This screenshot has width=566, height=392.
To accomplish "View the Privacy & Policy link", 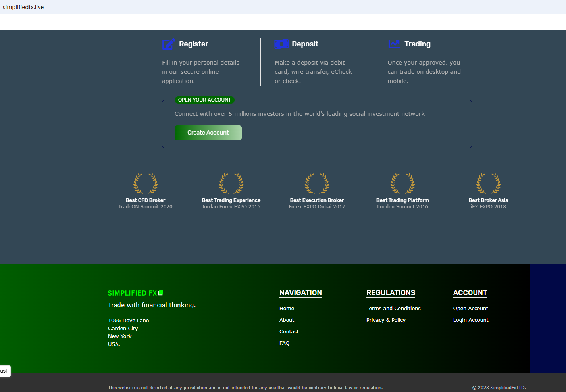I will point(386,320).
